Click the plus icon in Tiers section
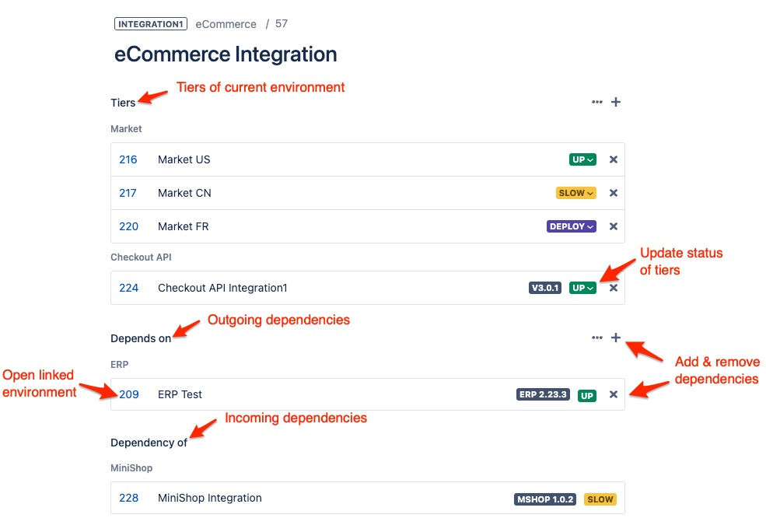766x532 pixels. coord(616,102)
